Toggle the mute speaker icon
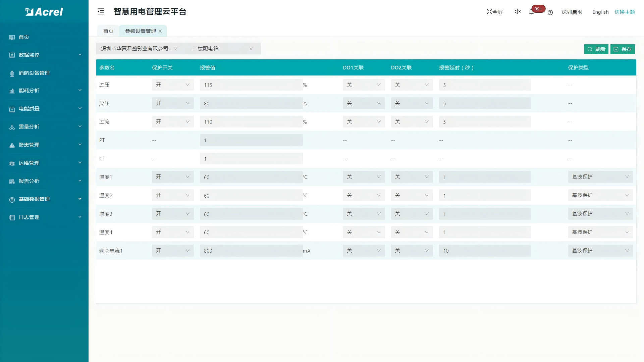 point(518,12)
